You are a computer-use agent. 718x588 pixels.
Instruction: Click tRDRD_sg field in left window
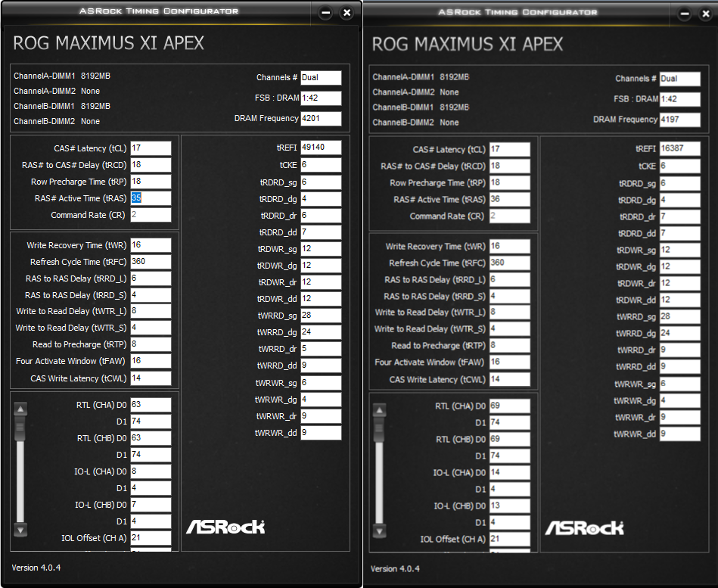321,182
